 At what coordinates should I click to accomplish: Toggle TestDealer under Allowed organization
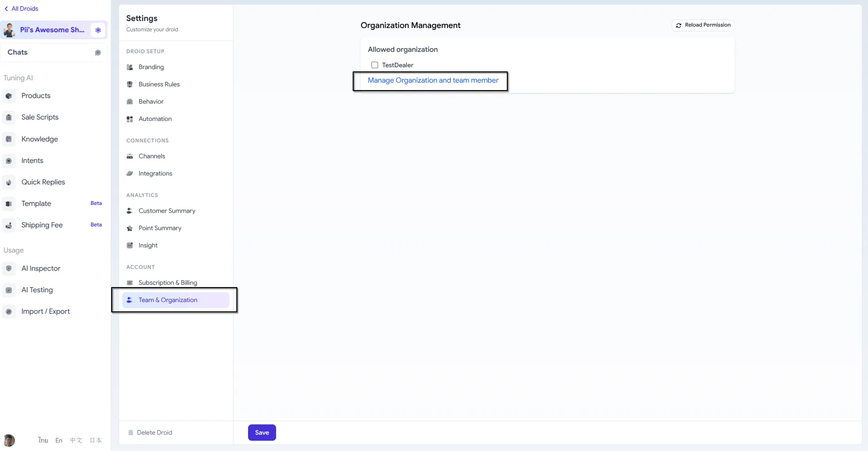[x=375, y=65]
